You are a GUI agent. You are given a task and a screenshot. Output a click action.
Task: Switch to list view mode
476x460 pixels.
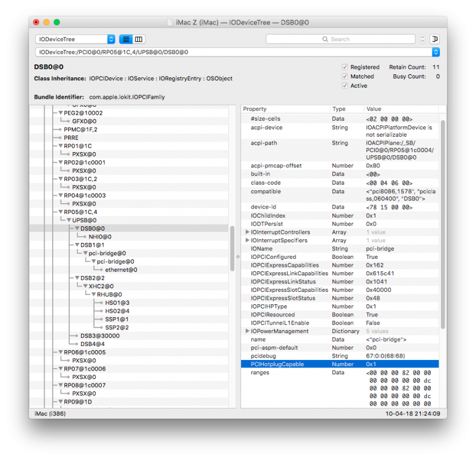tap(126, 39)
